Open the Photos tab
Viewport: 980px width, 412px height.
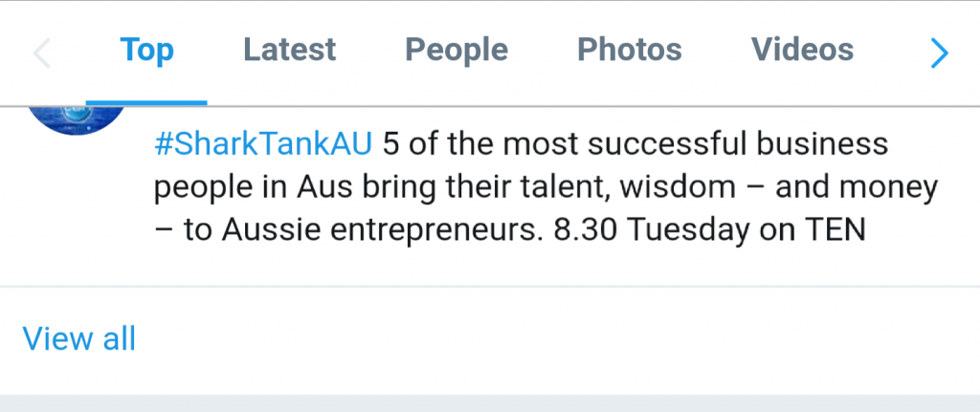(x=629, y=50)
